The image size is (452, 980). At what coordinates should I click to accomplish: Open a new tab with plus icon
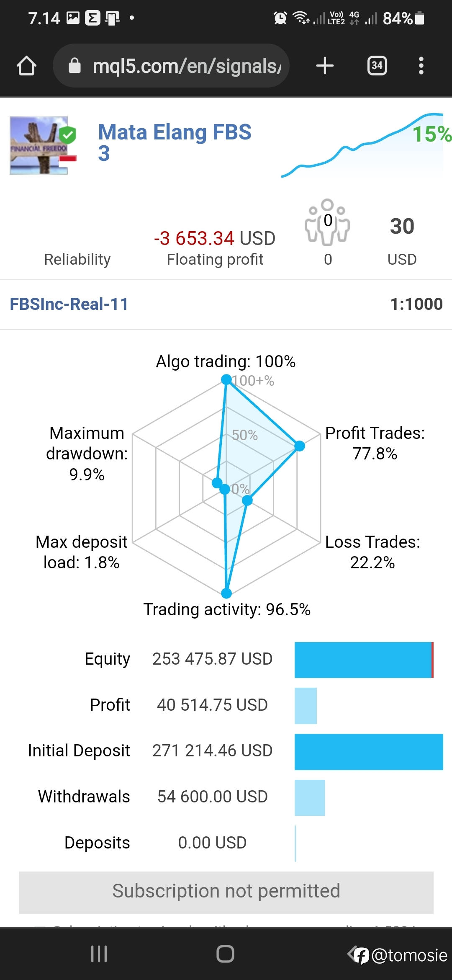pos(325,66)
